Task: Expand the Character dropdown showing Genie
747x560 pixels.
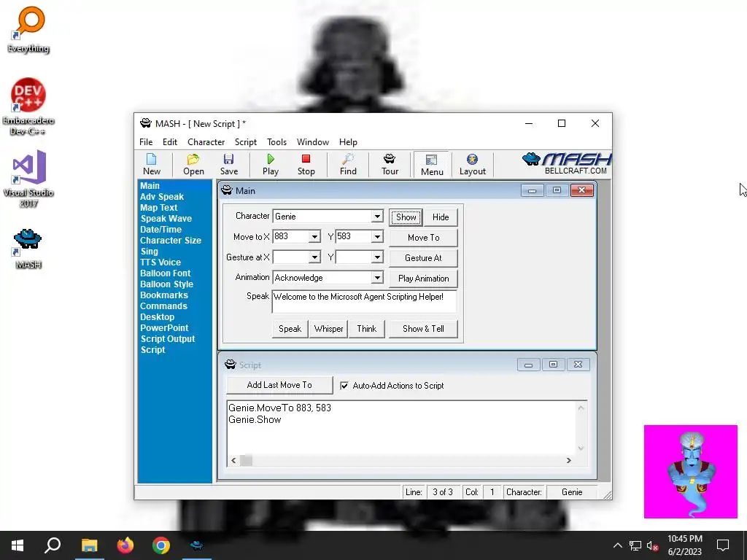Action: point(377,216)
